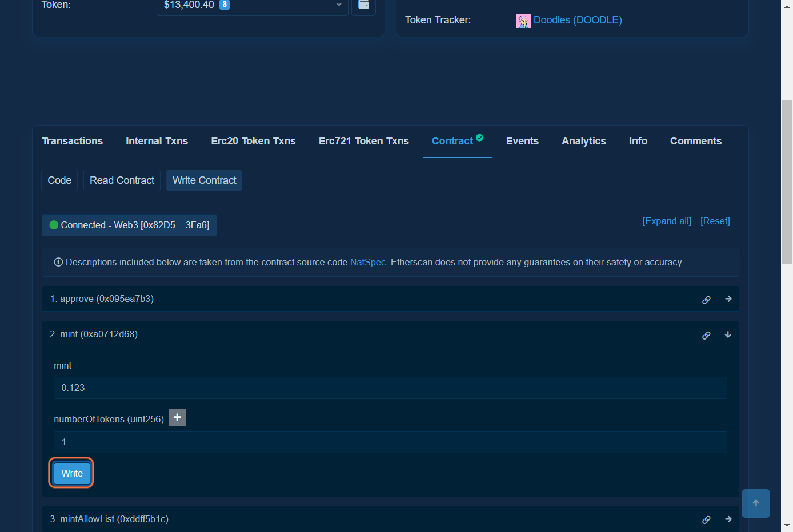Expand the mintAllowList function arrow
793x532 pixels.
click(728, 519)
